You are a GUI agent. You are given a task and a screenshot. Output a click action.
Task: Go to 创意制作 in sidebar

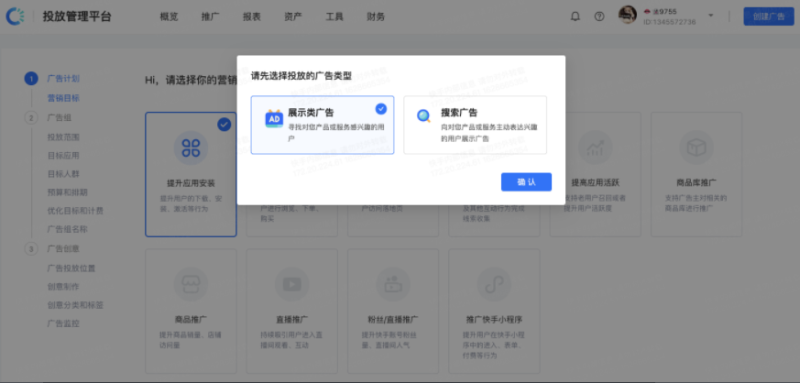pos(63,287)
